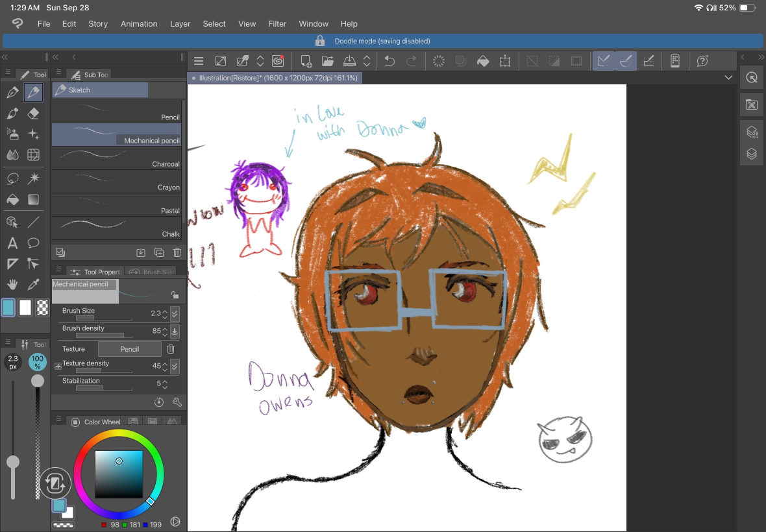Image resolution: width=766 pixels, height=532 pixels.
Task: Open the Filter menu
Action: tap(277, 23)
